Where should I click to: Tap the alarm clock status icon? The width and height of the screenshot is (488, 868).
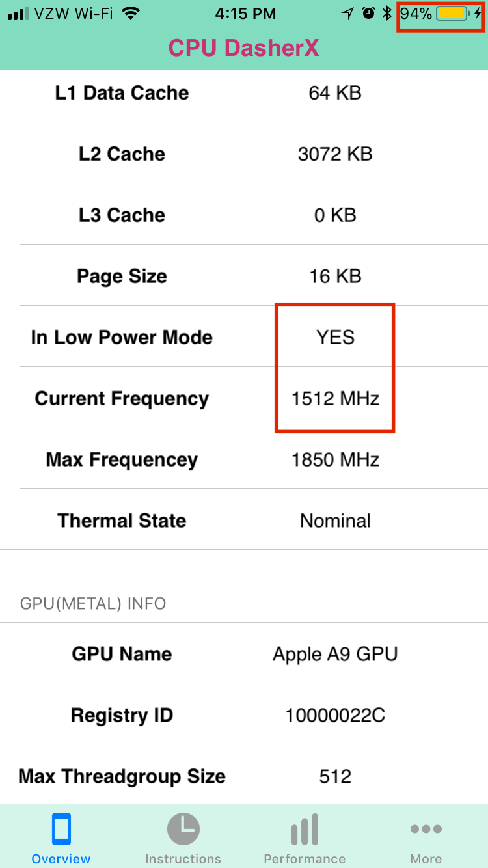point(368,13)
